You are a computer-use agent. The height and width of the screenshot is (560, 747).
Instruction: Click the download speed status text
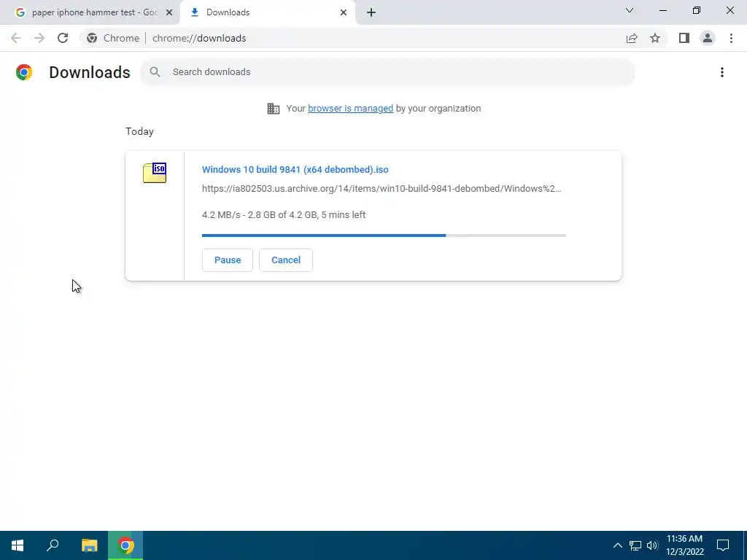pyautogui.click(x=284, y=215)
